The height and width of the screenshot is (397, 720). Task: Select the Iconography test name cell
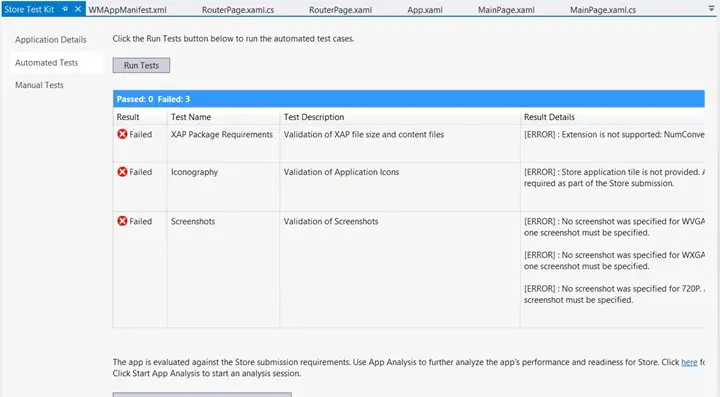tap(194, 172)
